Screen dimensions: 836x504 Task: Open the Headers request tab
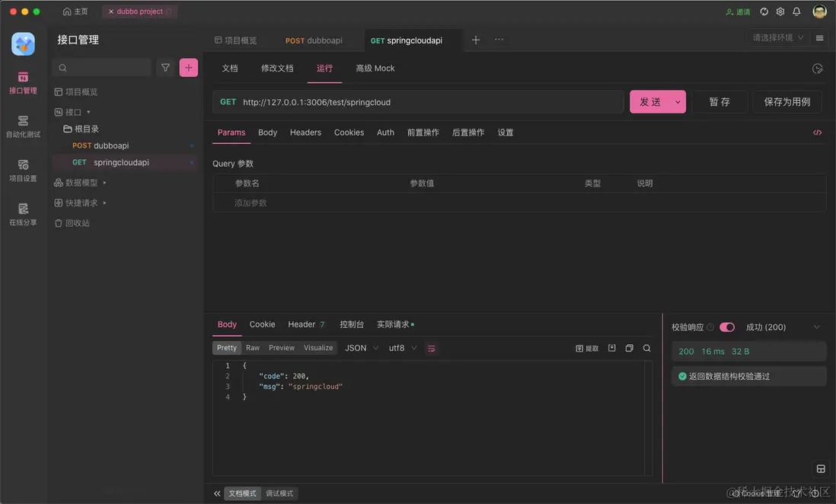click(305, 132)
